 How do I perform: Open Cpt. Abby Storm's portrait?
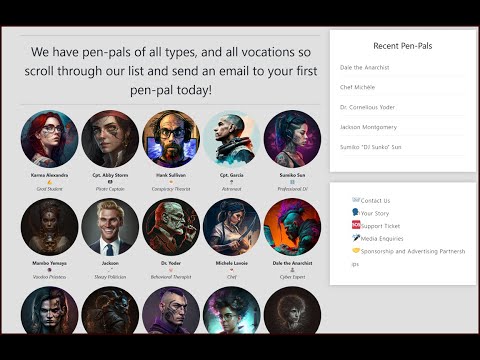[110, 139]
